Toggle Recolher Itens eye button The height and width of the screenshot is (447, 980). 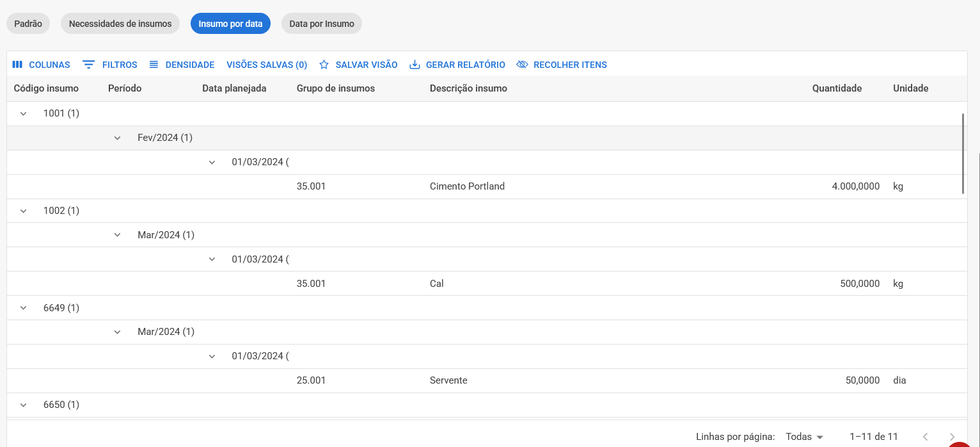pos(562,65)
